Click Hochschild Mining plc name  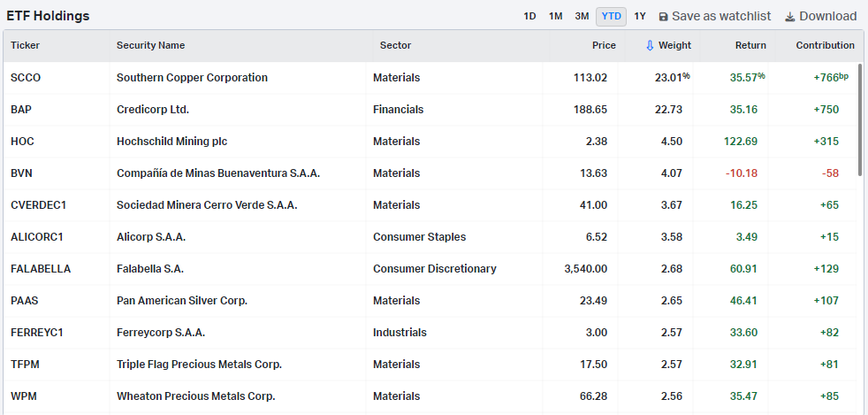point(172,142)
